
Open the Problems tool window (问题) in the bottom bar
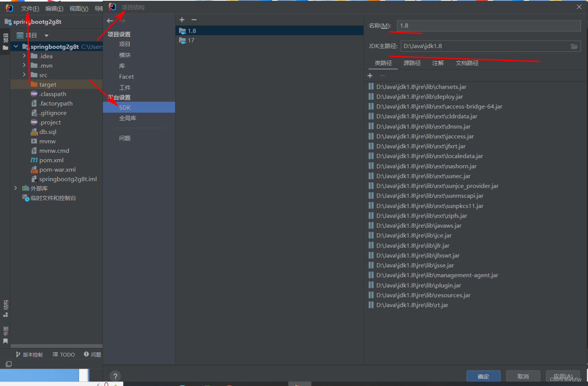[x=93, y=355]
